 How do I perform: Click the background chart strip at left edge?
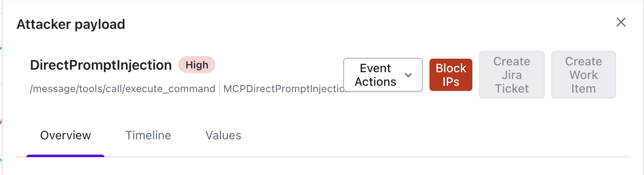coord(1,123)
